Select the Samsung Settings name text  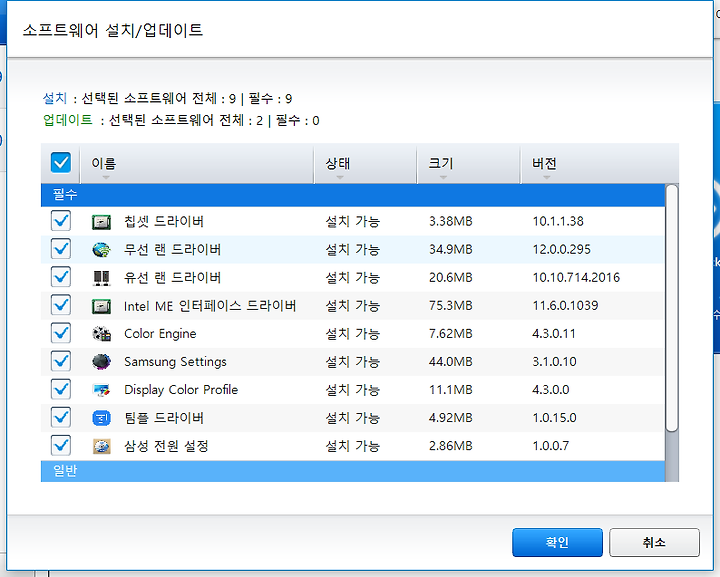[175, 362]
